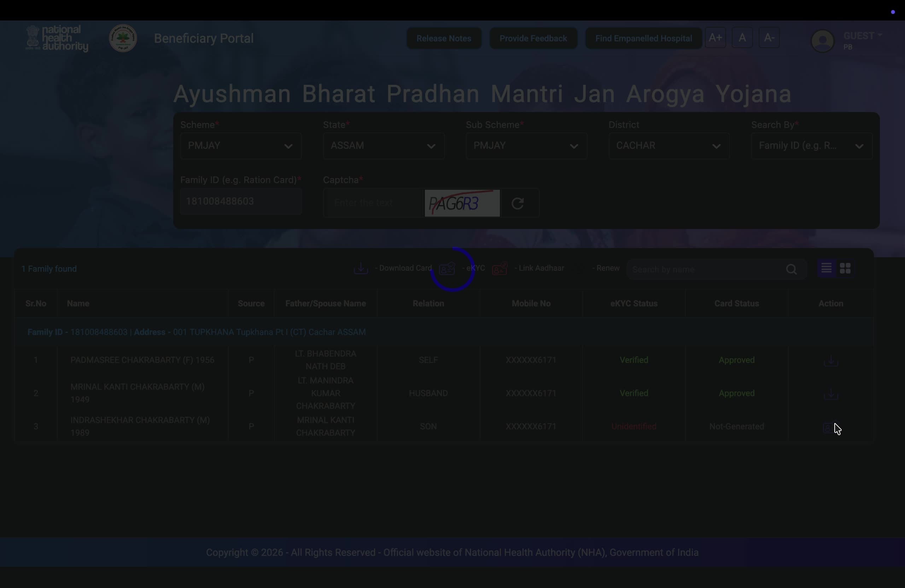Select name PADMASREE CHAKRABARTY (F) 1956
The height and width of the screenshot is (588, 905).
point(142,360)
